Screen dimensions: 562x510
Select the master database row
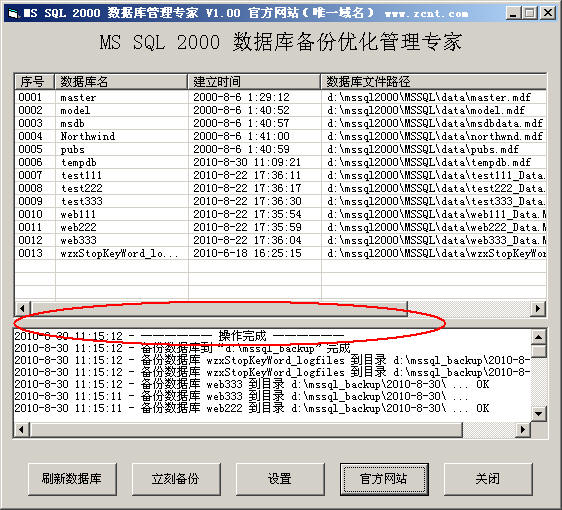coord(281,97)
